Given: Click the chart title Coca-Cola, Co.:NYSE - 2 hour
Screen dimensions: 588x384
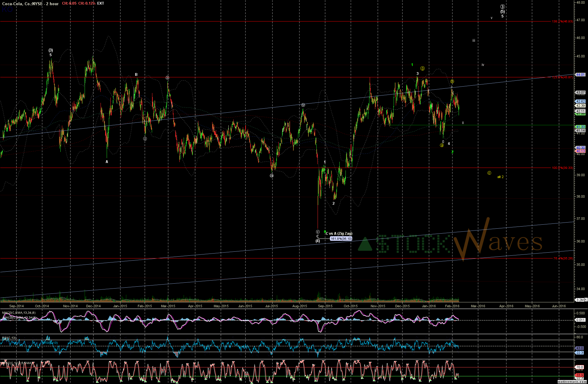Looking at the screenshot, I should point(30,3).
